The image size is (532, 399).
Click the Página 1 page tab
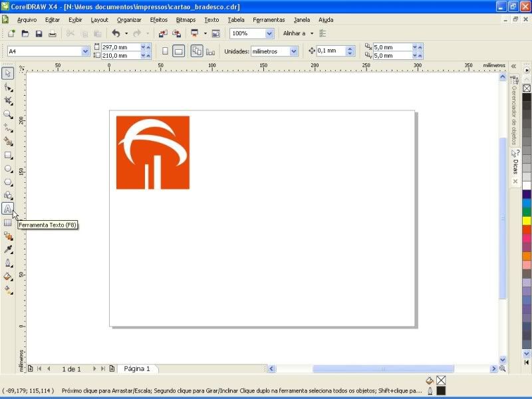point(137,368)
